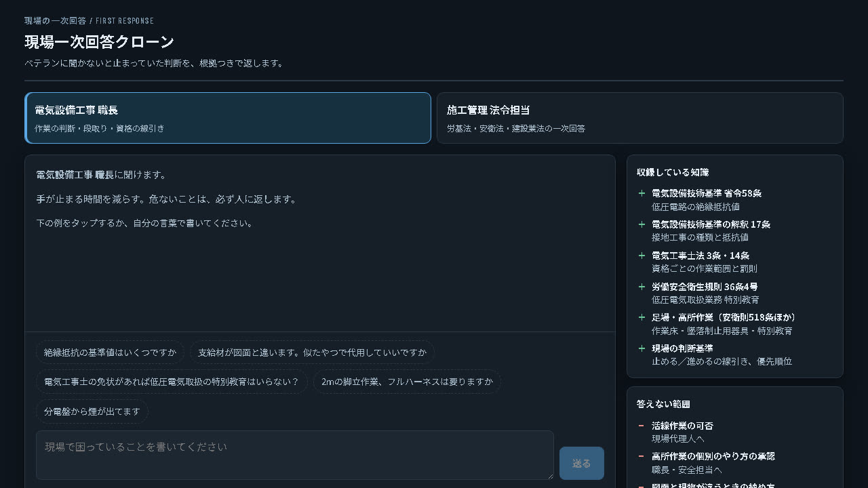Switch to 施工管理 法令担当 tab
The image size is (868, 488).
[639, 118]
